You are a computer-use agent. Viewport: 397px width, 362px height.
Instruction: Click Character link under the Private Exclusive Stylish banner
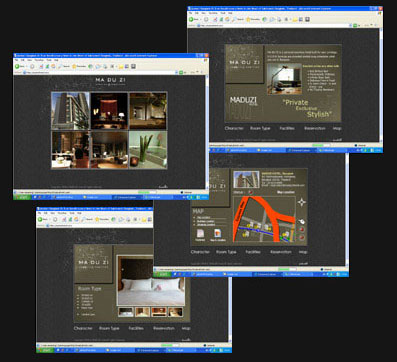click(x=234, y=128)
